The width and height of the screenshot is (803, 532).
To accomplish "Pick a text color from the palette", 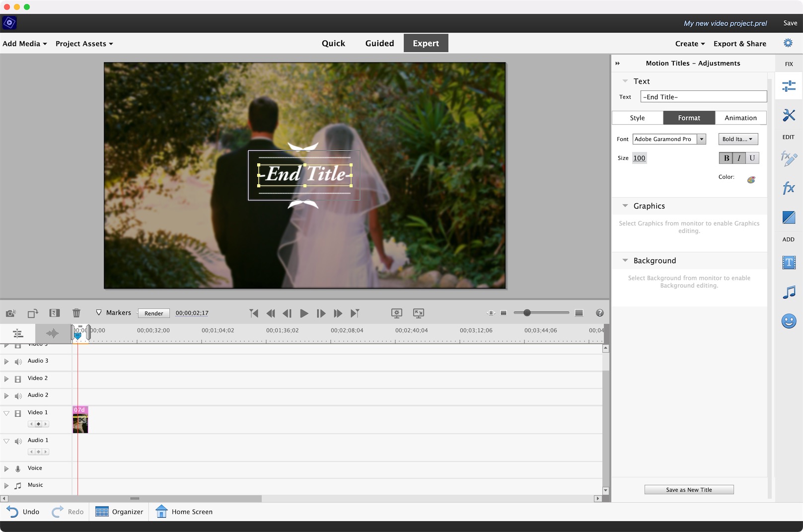I will point(751,179).
